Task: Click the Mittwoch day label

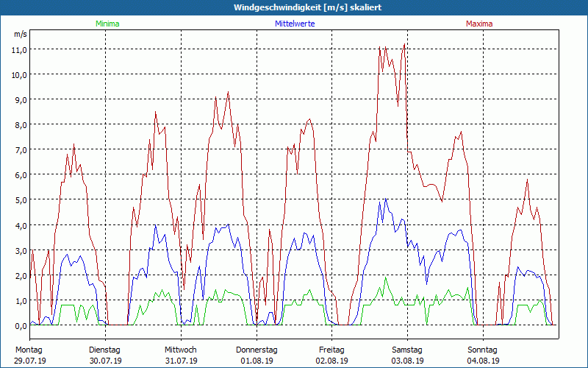Action: tap(181, 350)
